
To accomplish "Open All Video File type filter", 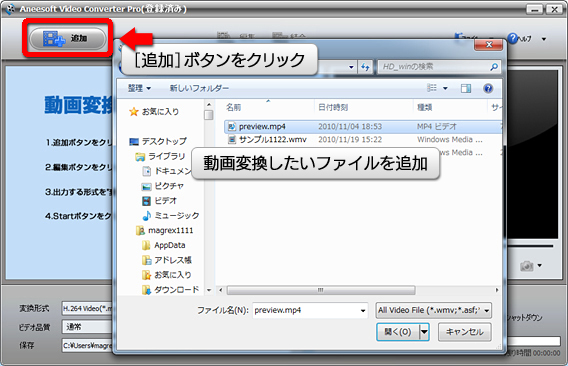I will 434,310.
